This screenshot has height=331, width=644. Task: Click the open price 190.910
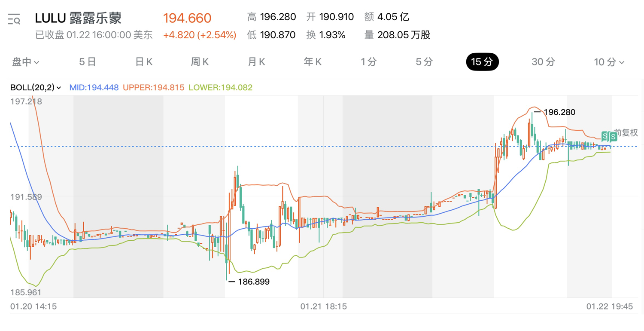336,17
